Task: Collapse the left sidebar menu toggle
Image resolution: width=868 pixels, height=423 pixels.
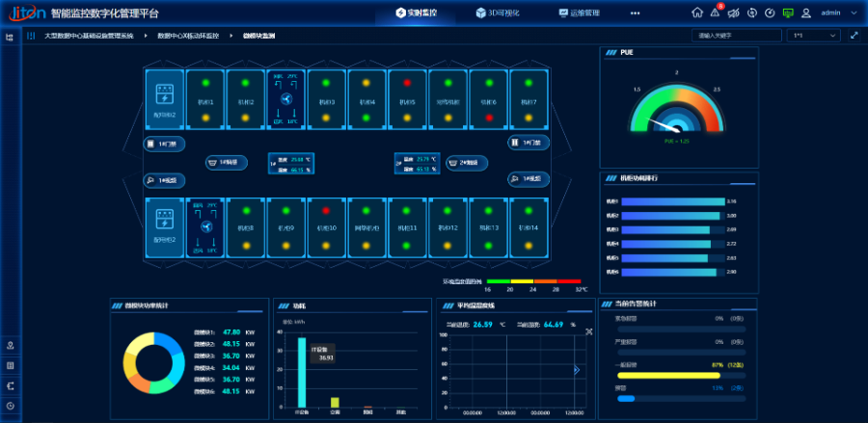Action: tap(10, 37)
